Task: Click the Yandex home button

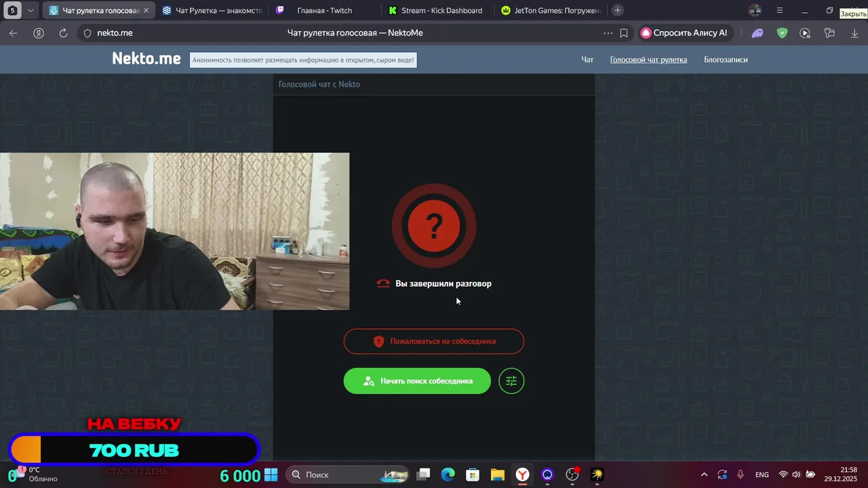Action: click(x=39, y=33)
